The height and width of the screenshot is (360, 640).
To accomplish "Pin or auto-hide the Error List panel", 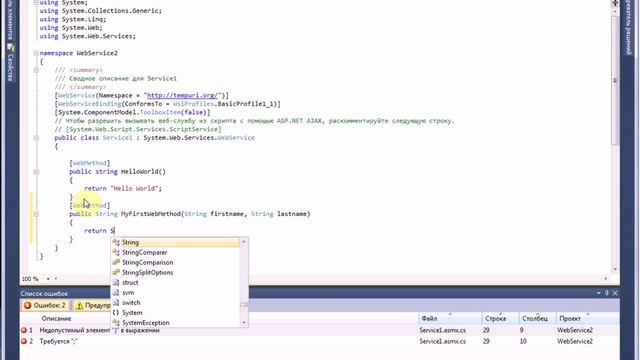I will 607,293.
